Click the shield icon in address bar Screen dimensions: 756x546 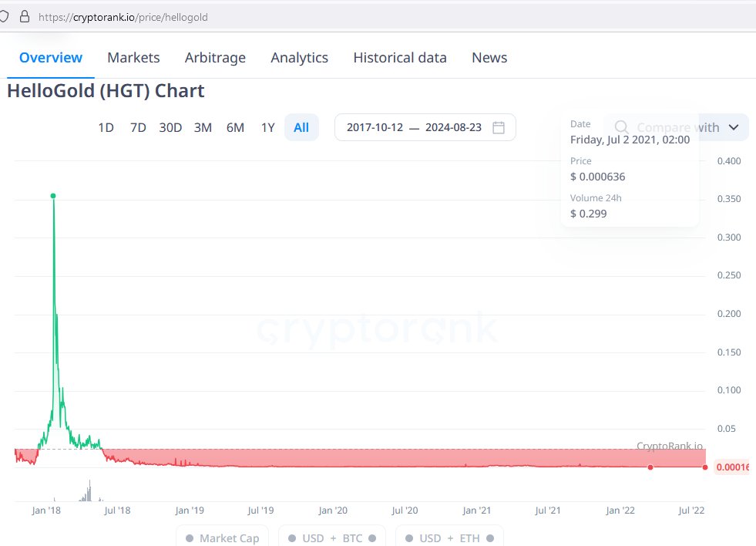coord(4,17)
